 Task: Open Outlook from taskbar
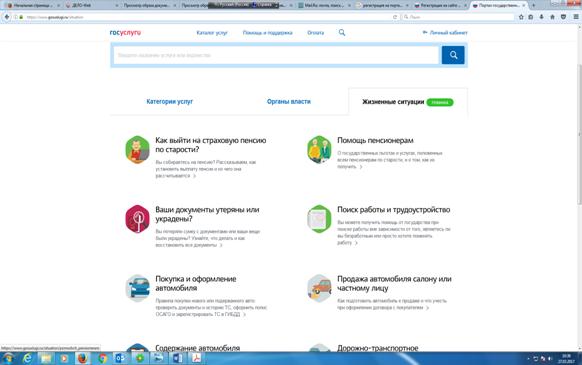click(x=121, y=358)
